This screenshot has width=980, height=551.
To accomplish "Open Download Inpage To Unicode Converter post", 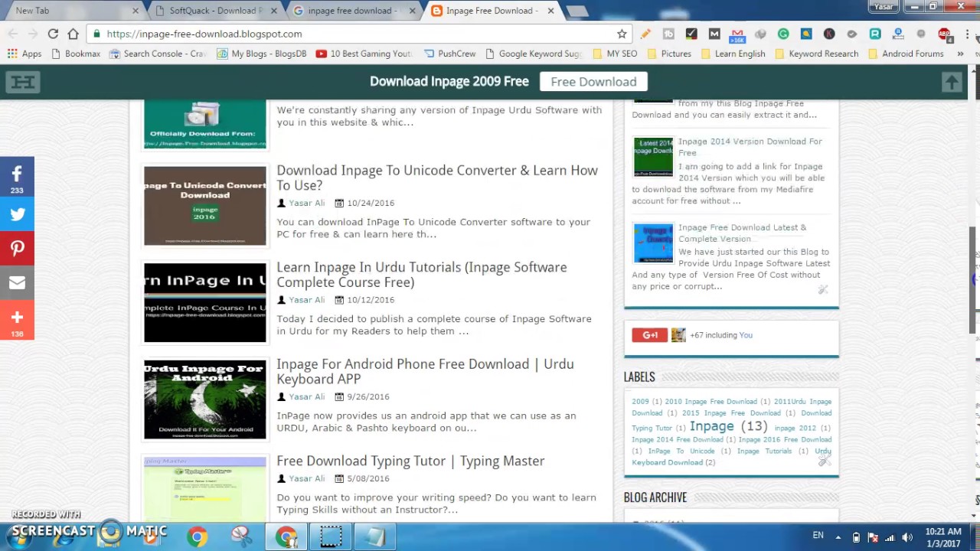I will point(436,178).
